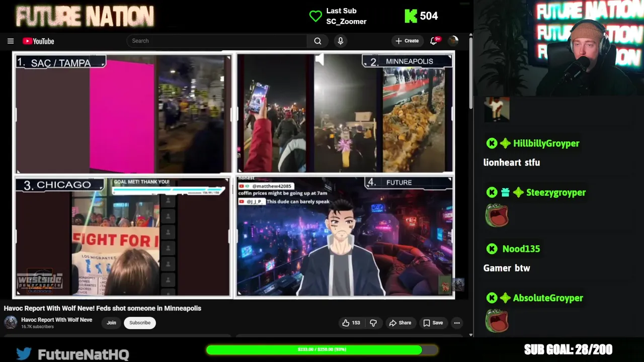Join the Havoc Report channel membership
644x362 pixels.
(x=111, y=323)
